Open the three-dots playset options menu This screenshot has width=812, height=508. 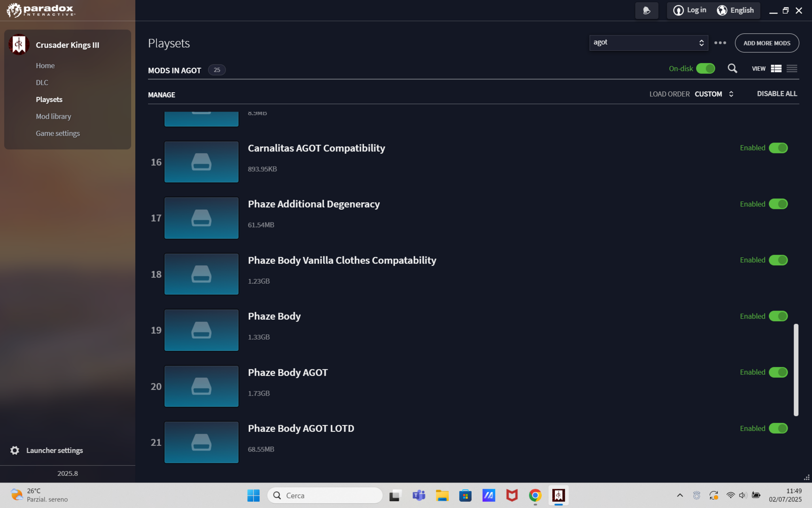[x=720, y=43]
